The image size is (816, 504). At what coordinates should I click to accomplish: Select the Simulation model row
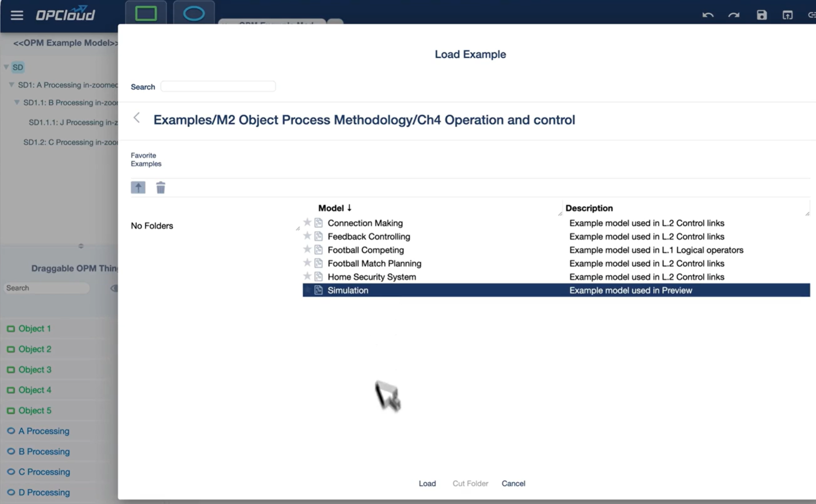pos(348,290)
